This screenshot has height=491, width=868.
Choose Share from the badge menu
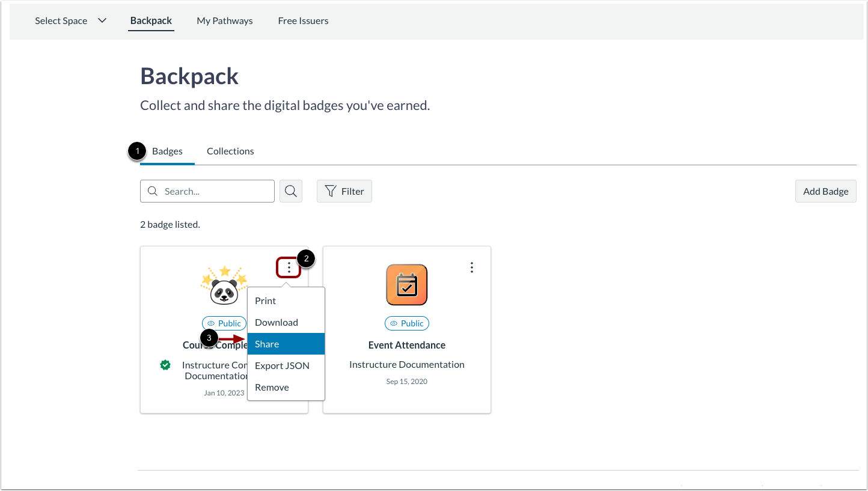[x=286, y=344]
